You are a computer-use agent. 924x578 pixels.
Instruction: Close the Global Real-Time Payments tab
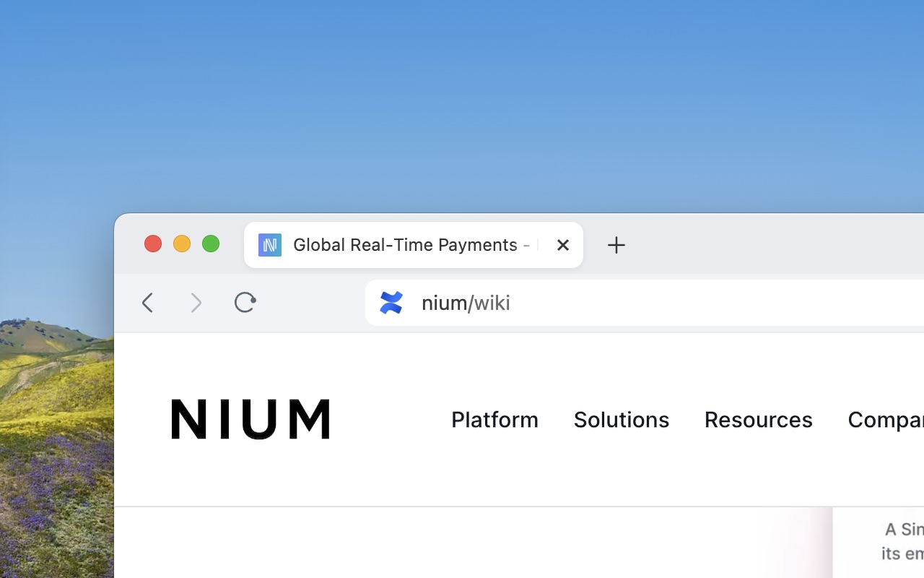click(x=563, y=245)
